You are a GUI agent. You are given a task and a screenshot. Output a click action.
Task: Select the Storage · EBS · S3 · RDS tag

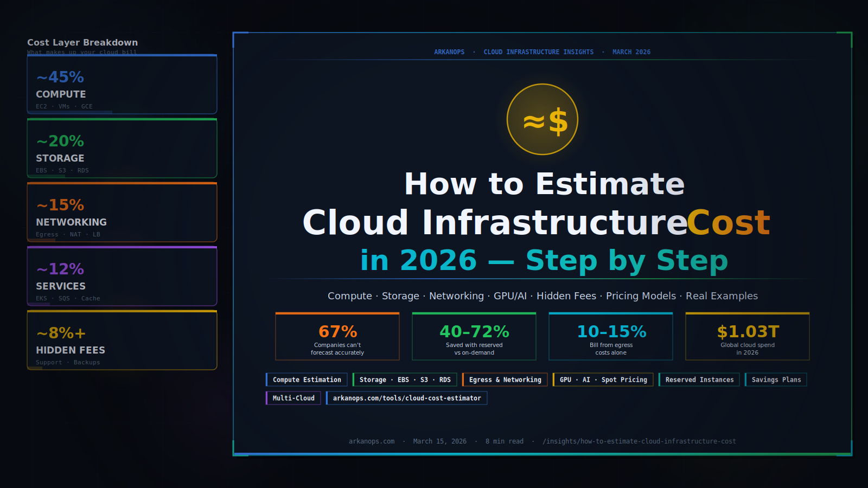click(x=405, y=380)
